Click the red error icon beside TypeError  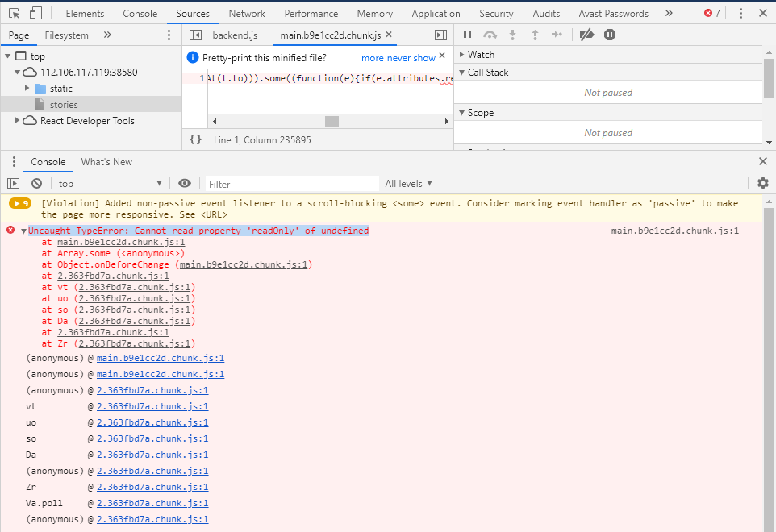[x=10, y=230]
